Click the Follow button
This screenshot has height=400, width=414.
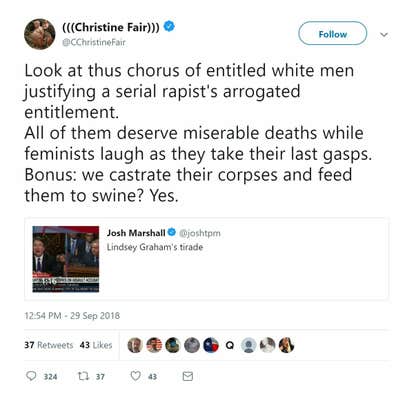pyautogui.click(x=332, y=33)
